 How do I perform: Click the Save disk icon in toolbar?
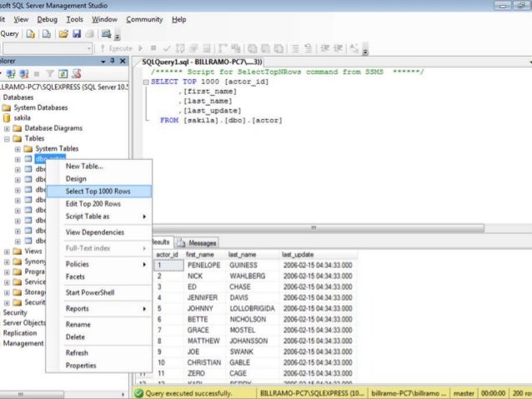tap(77, 34)
